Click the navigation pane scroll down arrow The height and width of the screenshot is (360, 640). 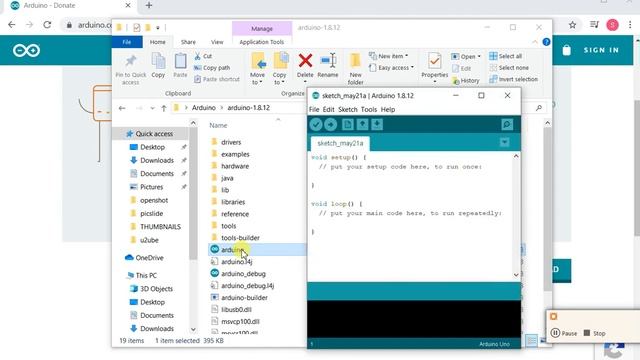(x=193, y=329)
